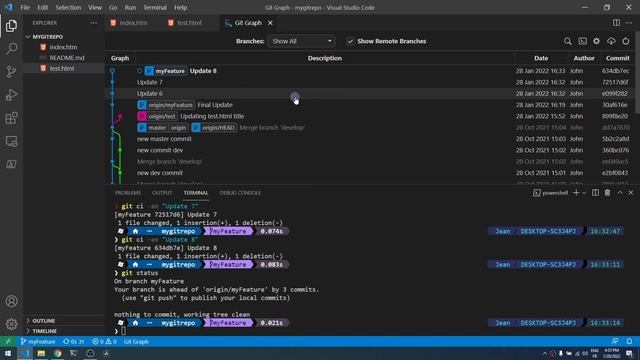
Task: Close the Git Graph tab
Action: coord(270,23)
